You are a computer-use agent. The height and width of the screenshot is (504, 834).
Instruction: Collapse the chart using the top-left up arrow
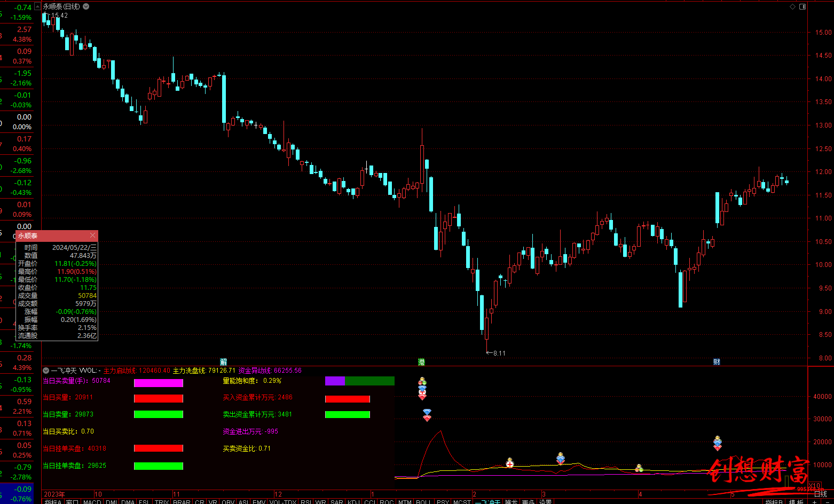click(x=37, y=6)
